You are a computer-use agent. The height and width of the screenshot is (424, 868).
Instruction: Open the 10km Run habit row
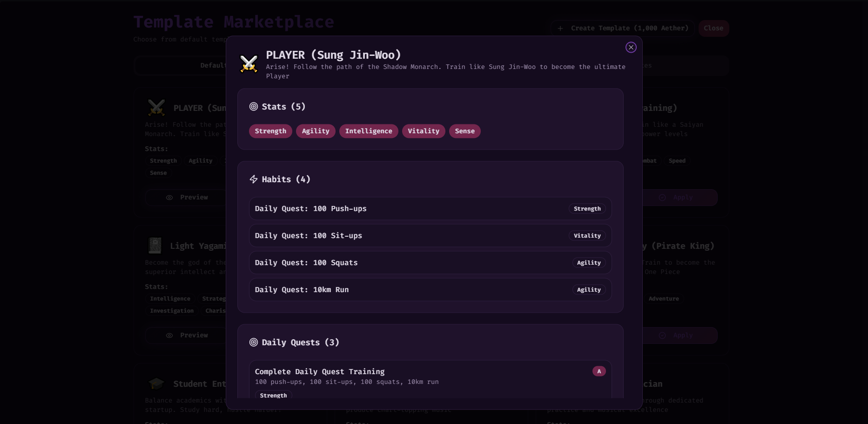click(x=430, y=290)
